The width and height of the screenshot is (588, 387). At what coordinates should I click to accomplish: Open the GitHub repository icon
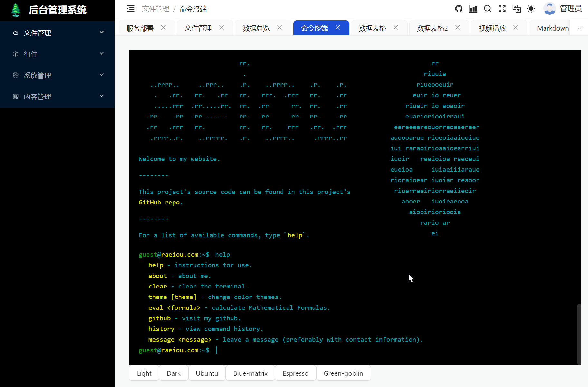459,9
